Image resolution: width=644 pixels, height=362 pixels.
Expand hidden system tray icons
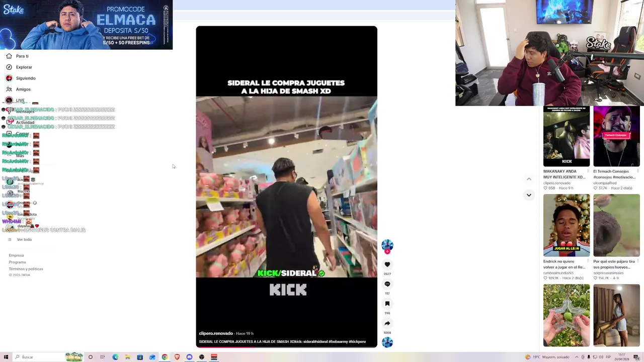coord(576,357)
